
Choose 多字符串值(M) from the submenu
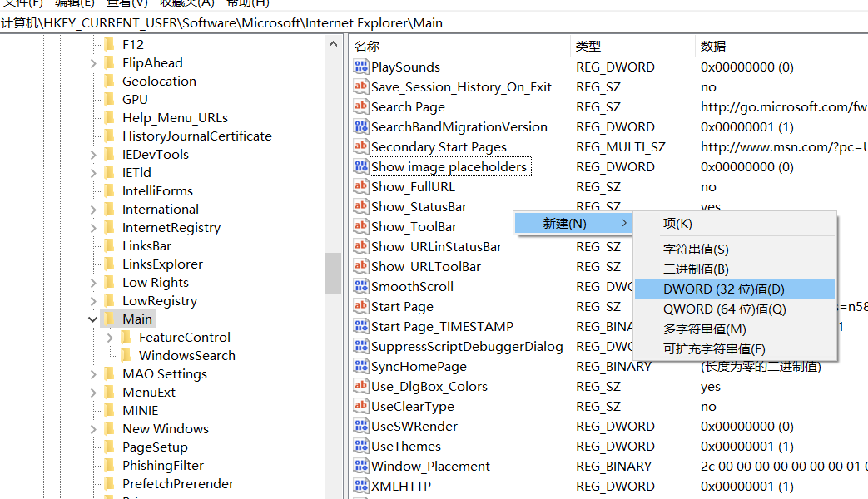735,329
